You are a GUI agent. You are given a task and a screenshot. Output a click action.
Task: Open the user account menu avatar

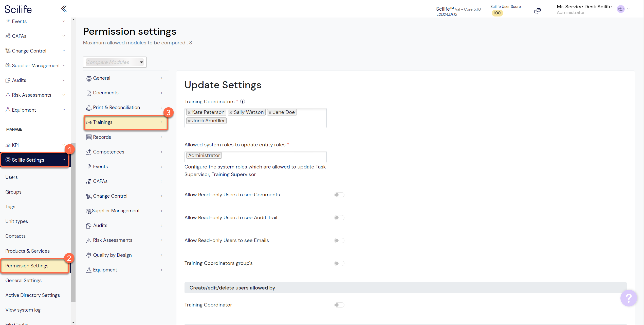click(620, 9)
